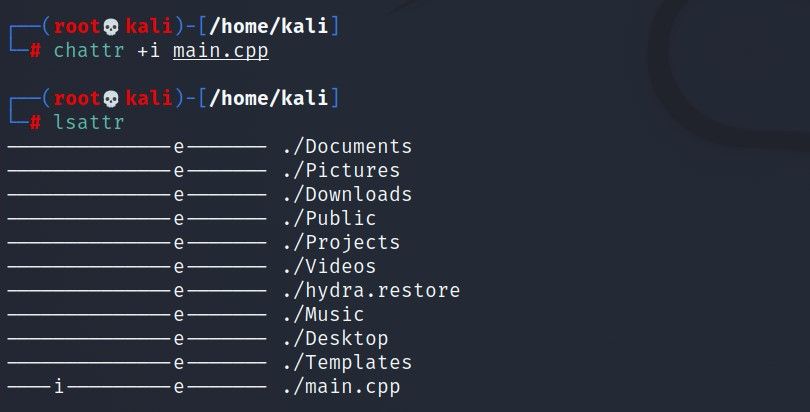Click the ./Documents entry
This screenshot has height=412, width=810.
click(346, 147)
